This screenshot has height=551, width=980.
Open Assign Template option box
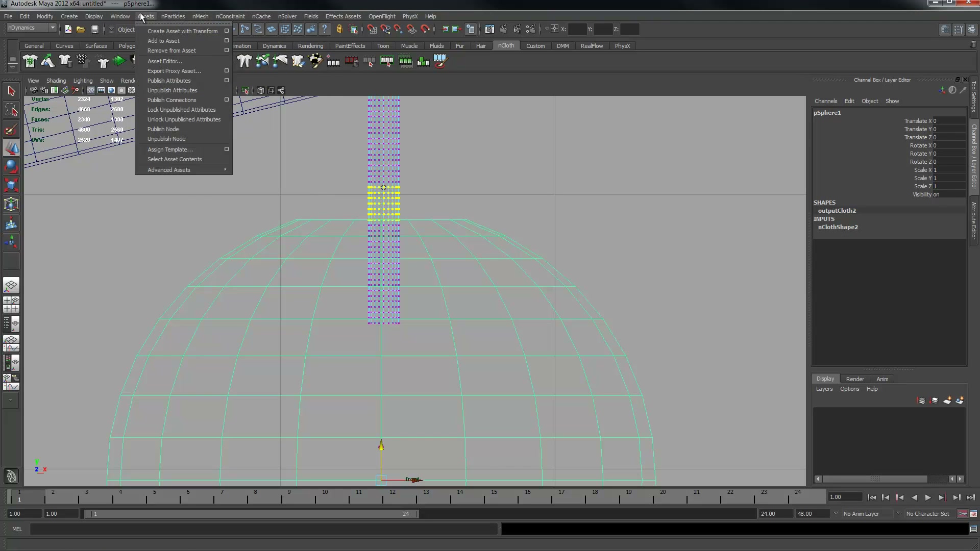pyautogui.click(x=227, y=149)
